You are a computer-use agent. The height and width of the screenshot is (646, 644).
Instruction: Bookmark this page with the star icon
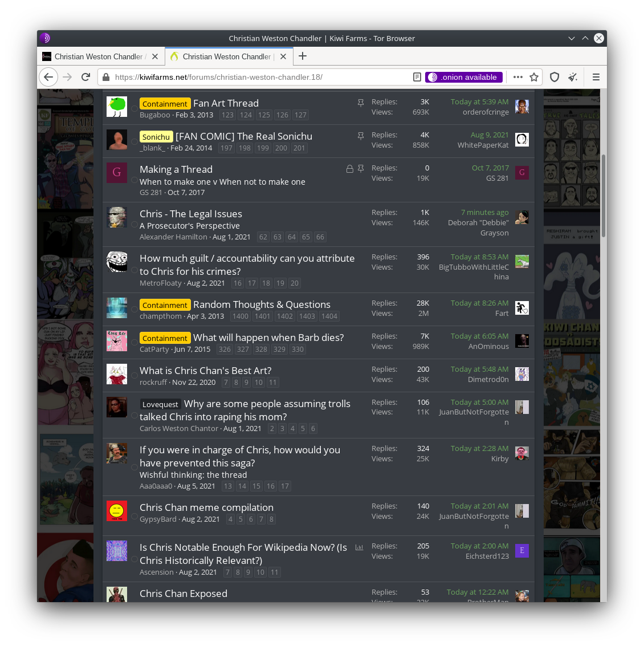point(534,77)
